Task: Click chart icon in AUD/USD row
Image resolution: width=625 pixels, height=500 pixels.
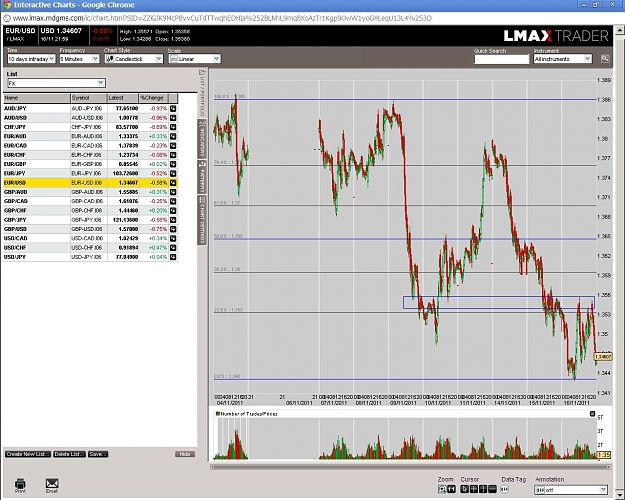Action: pyautogui.click(x=173, y=118)
